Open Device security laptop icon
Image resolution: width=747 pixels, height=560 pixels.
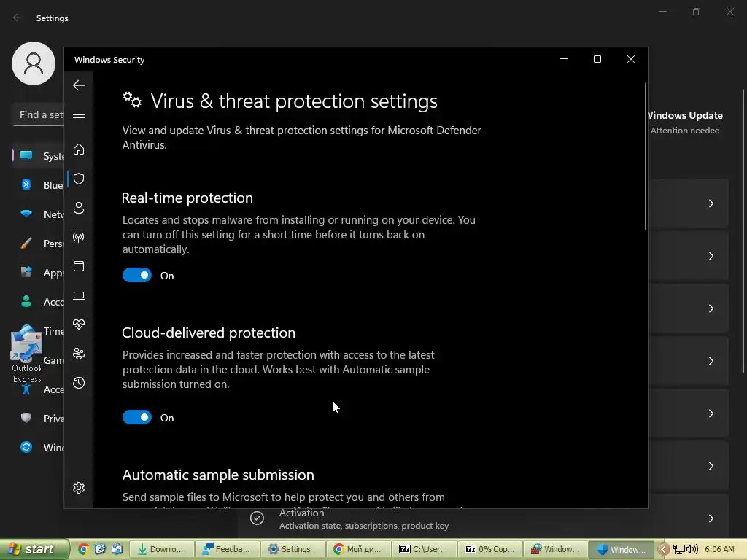(79, 296)
